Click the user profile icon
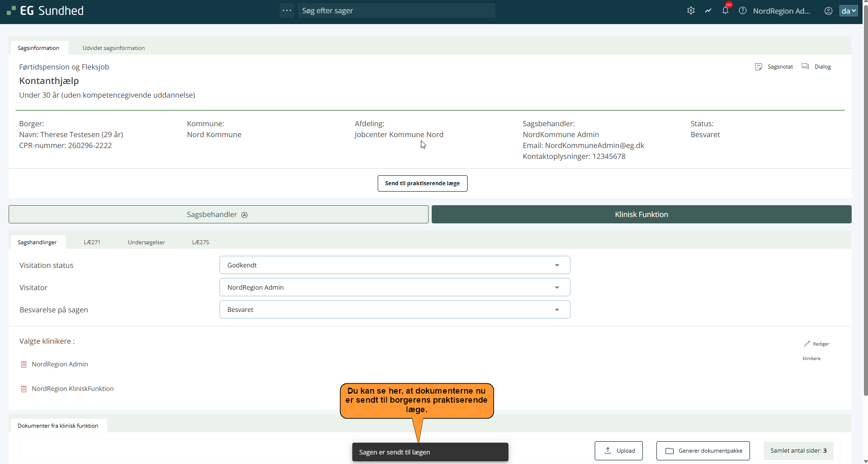This screenshot has width=868, height=464. point(828,11)
